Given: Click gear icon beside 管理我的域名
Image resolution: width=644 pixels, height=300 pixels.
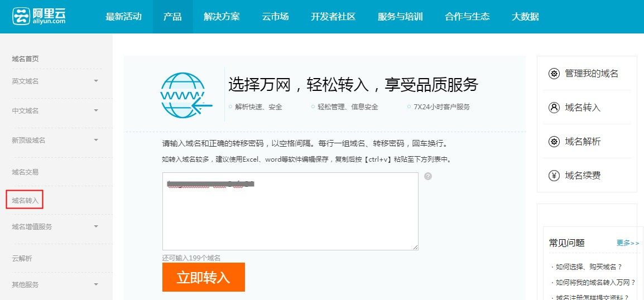Looking at the screenshot, I should pyautogui.click(x=554, y=74).
